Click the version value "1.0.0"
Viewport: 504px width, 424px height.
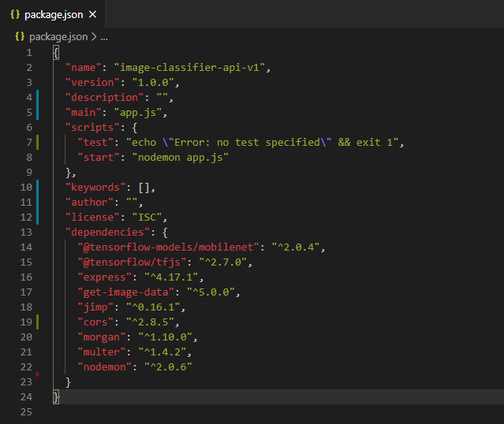click(x=153, y=83)
